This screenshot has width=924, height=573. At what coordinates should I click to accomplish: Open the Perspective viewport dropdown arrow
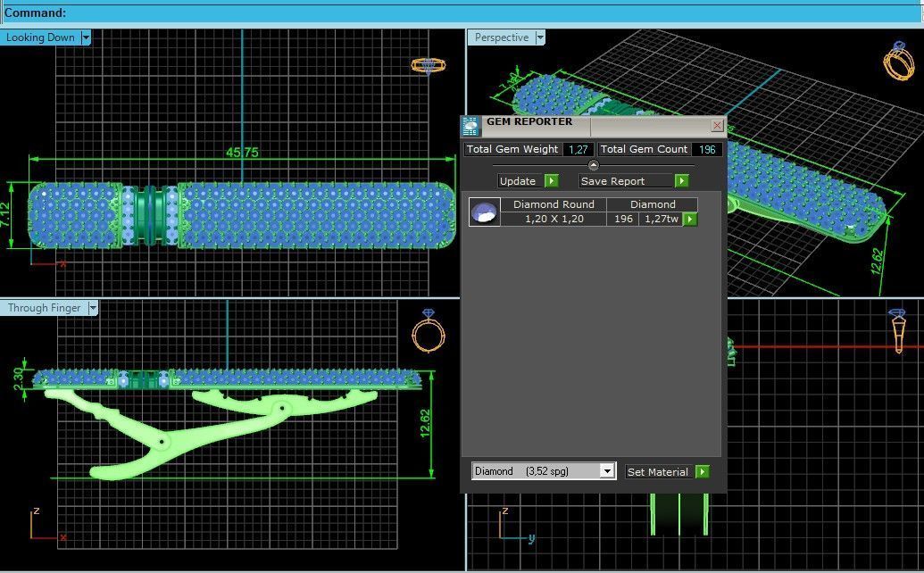coord(540,37)
